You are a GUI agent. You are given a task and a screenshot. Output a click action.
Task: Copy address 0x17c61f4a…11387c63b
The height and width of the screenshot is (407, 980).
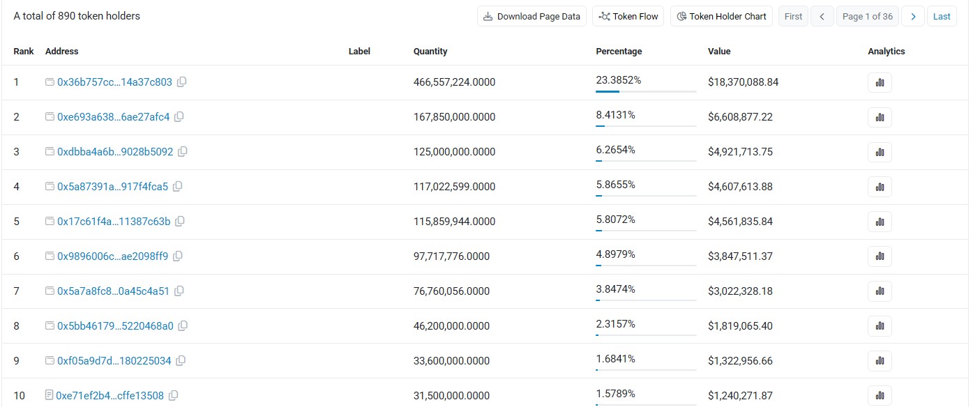[x=180, y=222]
